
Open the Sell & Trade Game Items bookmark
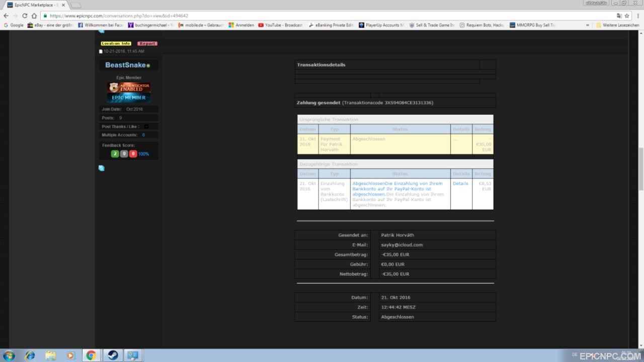point(432,25)
